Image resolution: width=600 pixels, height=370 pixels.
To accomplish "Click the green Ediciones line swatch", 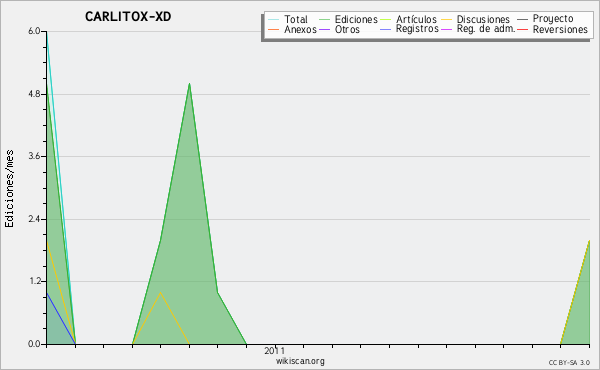I will pyautogui.click(x=324, y=19).
